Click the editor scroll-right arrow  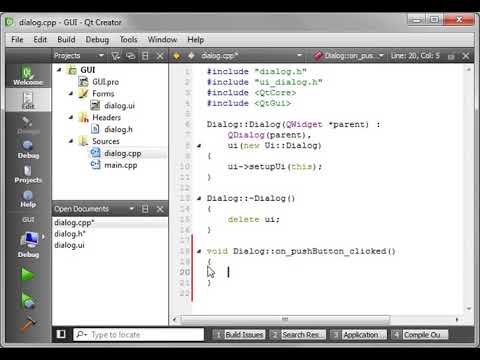457,320
